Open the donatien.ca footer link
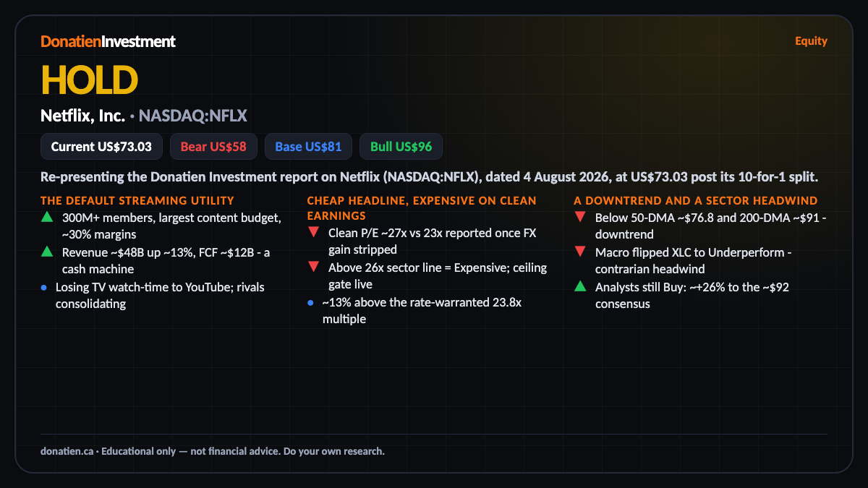 [x=67, y=451]
